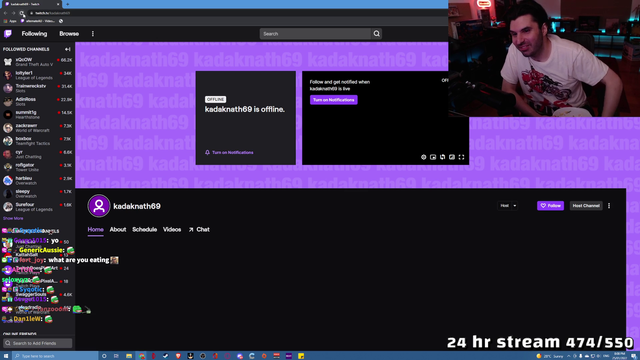Click the search magnifier button
Viewport: 640px width, 360px height.
[x=376, y=34]
